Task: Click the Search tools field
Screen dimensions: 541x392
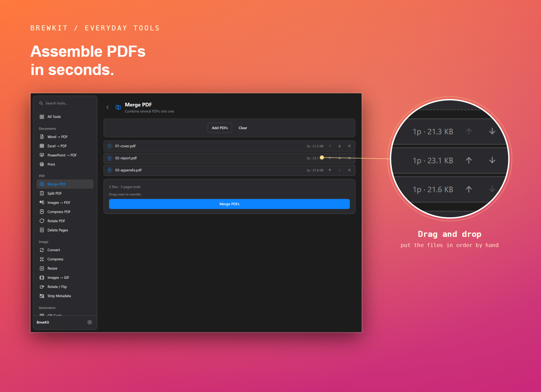Action: point(65,103)
